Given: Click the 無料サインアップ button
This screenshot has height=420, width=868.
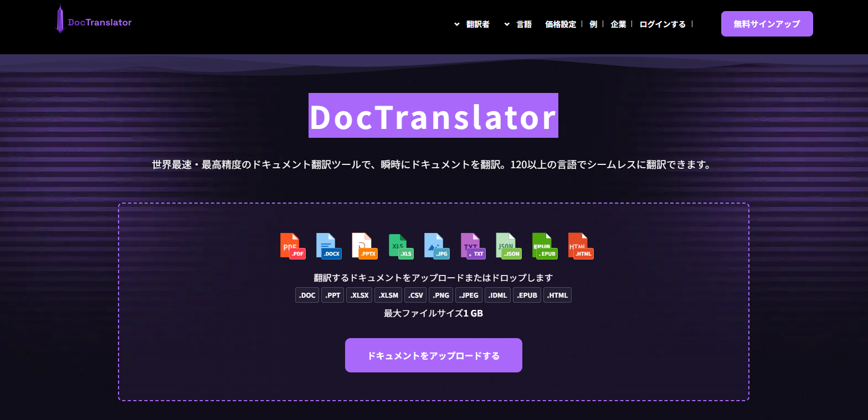Looking at the screenshot, I should 767,24.
